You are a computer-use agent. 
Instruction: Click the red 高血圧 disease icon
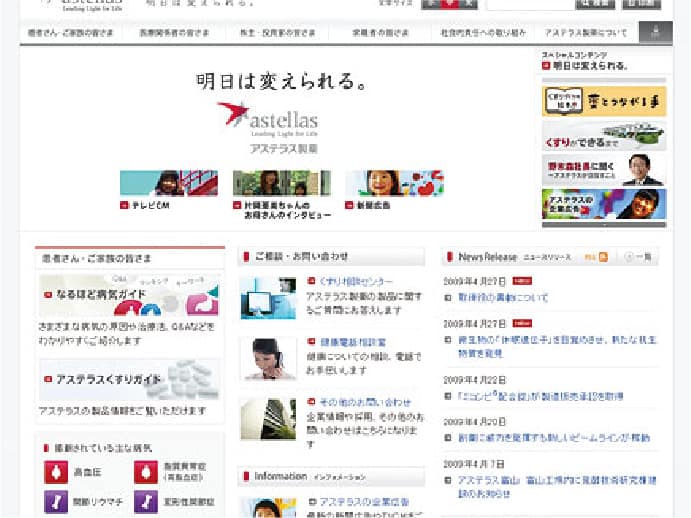[56, 472]
